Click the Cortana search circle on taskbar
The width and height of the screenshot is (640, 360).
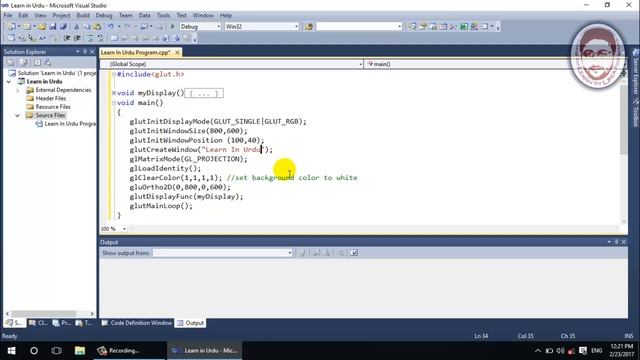[34, 351]
